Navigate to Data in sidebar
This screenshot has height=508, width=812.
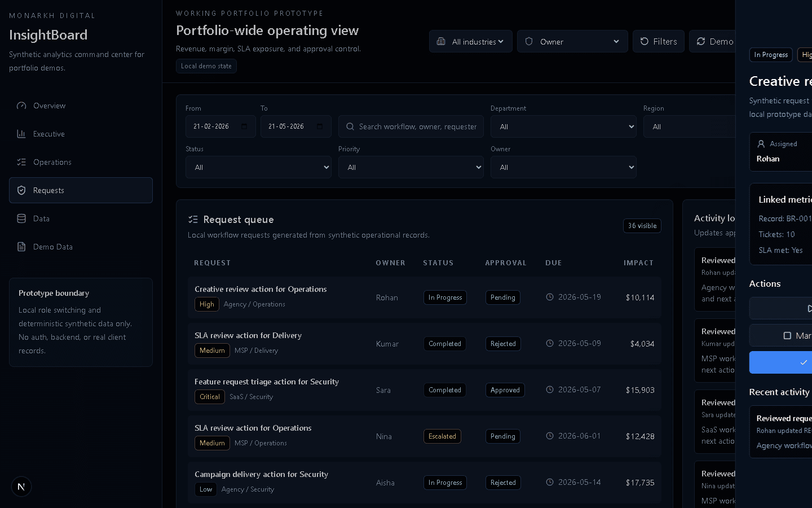pyautogui.click(x=81, y=218)
